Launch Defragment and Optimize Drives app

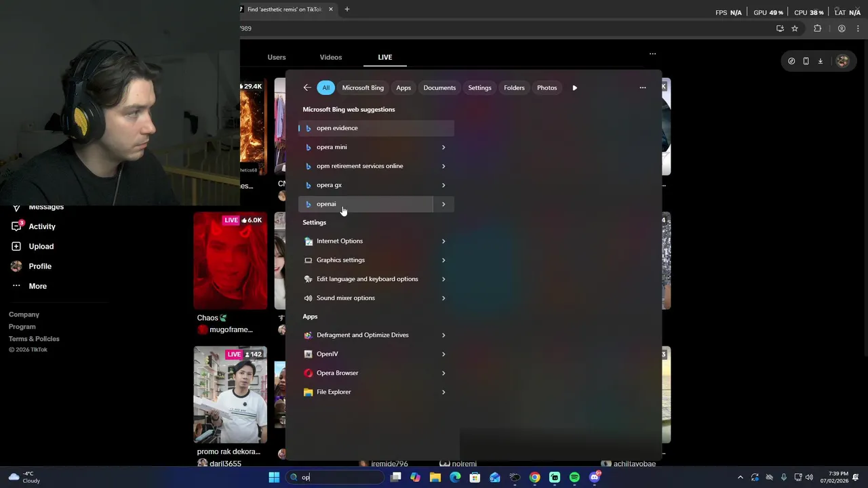point(366,335)
